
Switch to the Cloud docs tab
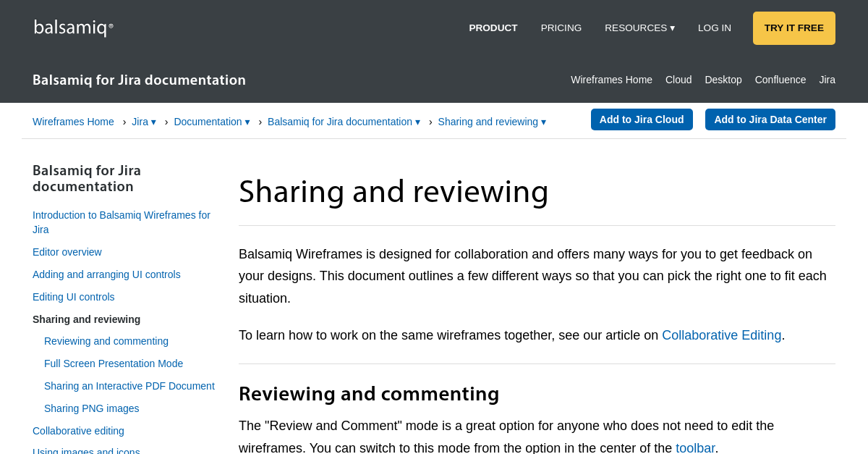(678, 80)
